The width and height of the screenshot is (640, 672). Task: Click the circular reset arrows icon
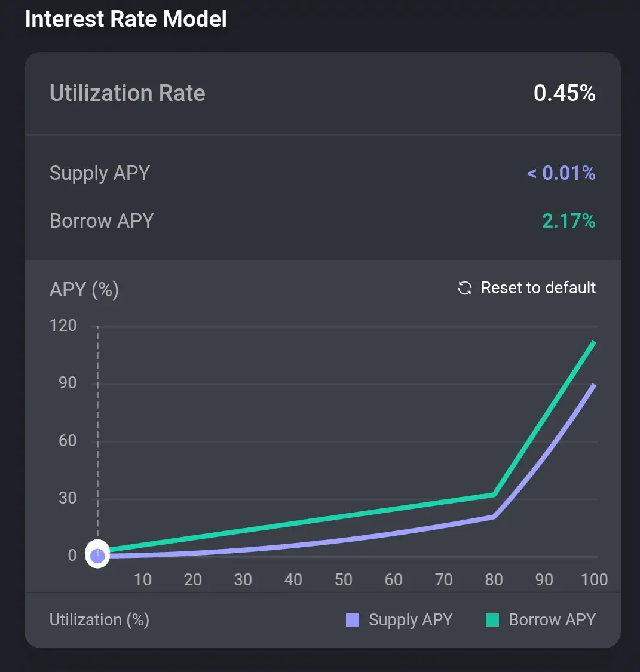click(464, 289)
